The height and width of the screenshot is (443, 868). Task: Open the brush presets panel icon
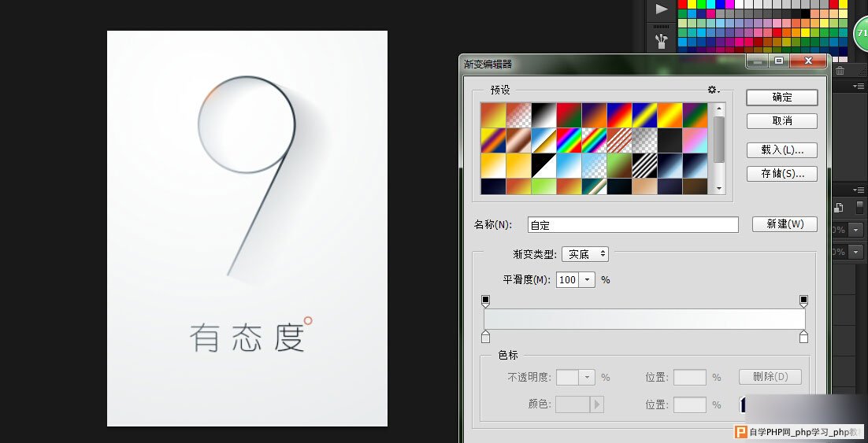pyautogui.click(x=661, y=41)
